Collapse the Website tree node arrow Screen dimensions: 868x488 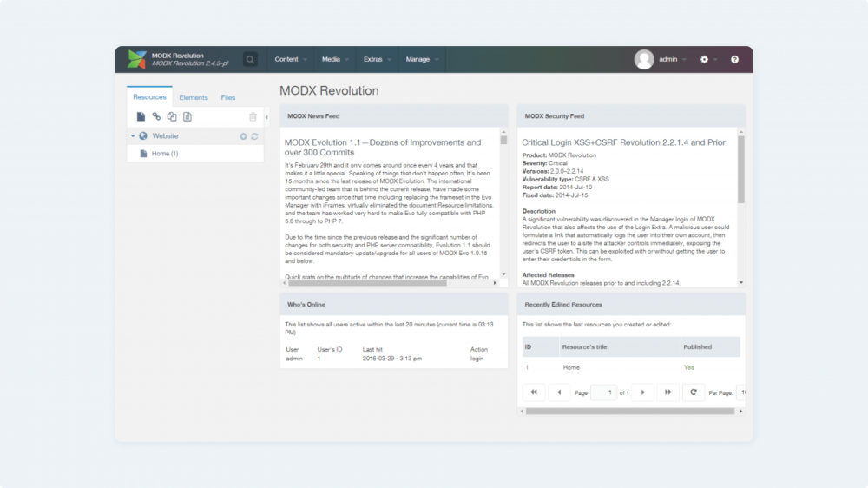click(133, 135)
